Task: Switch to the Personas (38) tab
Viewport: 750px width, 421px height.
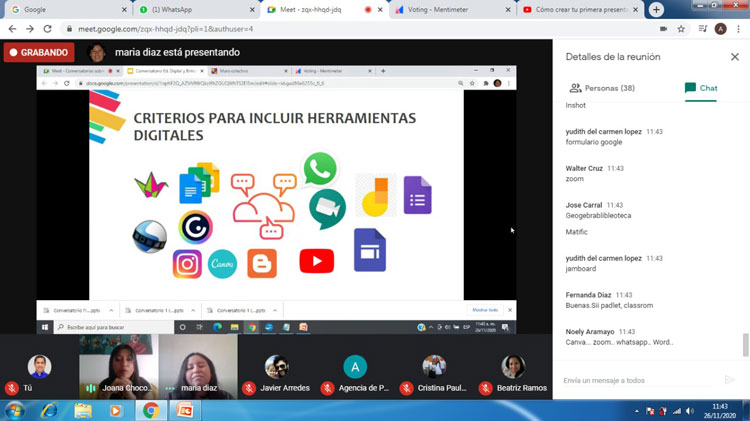Action: coord(602,88)
